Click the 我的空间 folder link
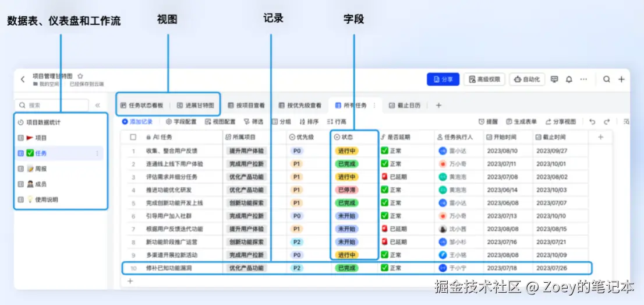Image resolution: width=644 pixels, height=305 pixels. (x=46, y=84)
